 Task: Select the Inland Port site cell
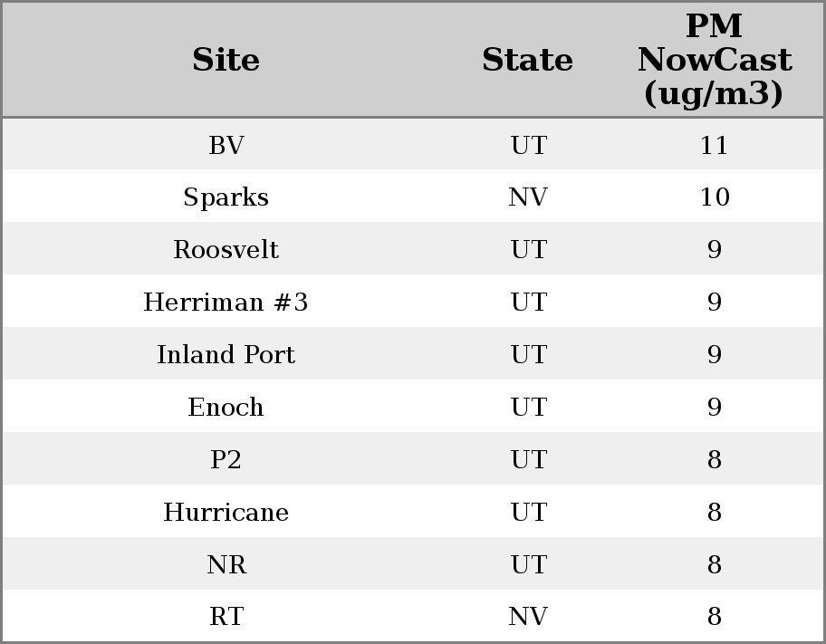click(226, 355)
